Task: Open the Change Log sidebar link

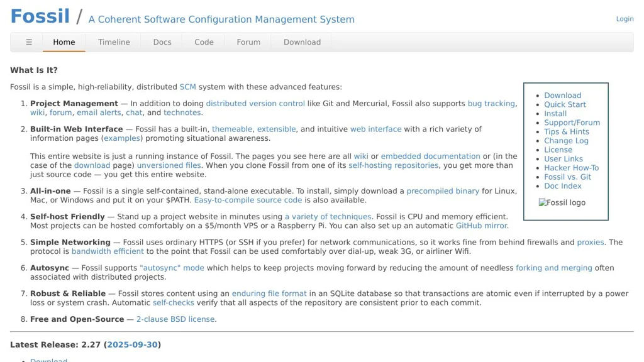Action: (566, 141)
